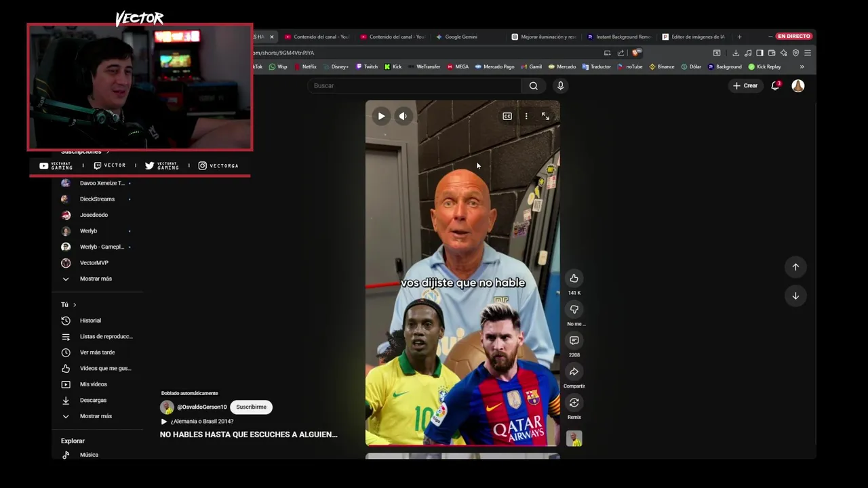
Task: Open the ¿Alemania o Brasil 2014? link
Action: 201,422
